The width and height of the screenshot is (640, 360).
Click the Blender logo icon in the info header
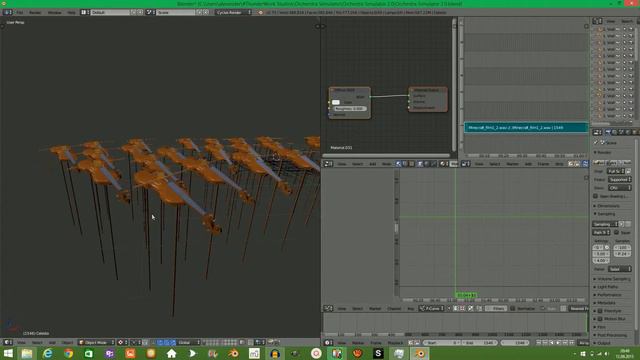coord(260,13)
